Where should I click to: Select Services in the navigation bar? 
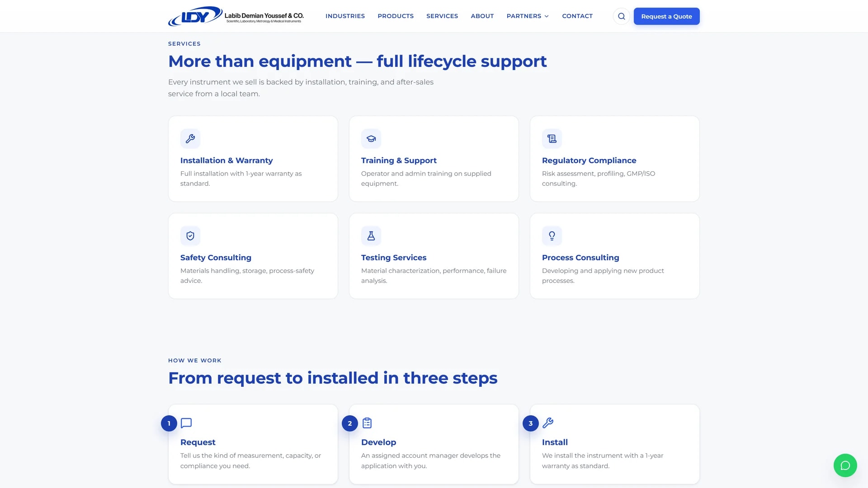coord(442,16)
